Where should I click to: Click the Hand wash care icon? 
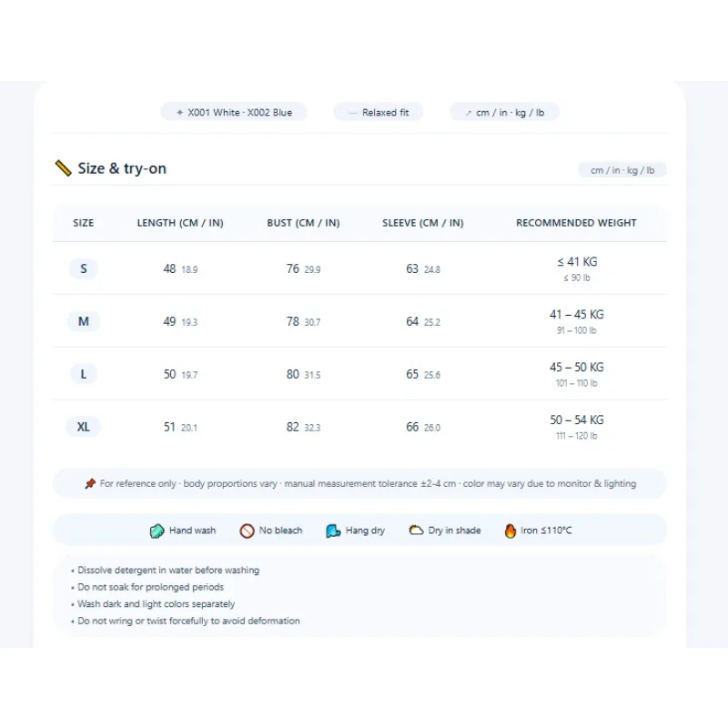(x=157, y=531)
